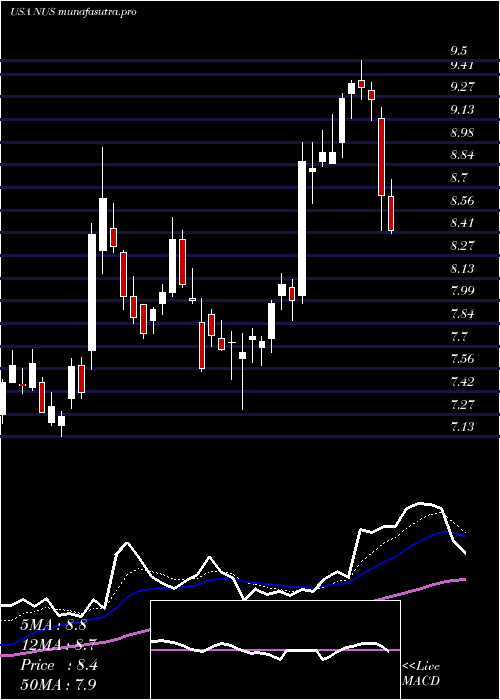Click the 9.13 price axis label
Image resolution: width=500 pixels, height=700 pixels.
click(462, 109)
